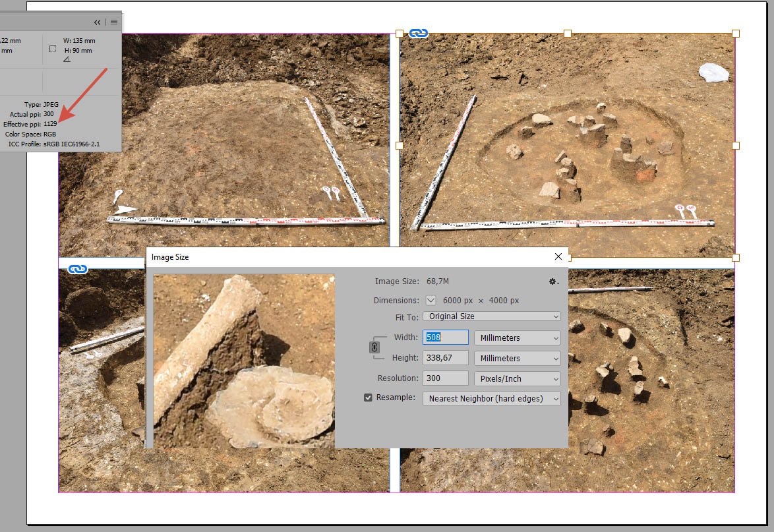This screenshot has height=532, width=774.
Task: Click the Image Size preview thumbnail
Action: coord(244,361)
